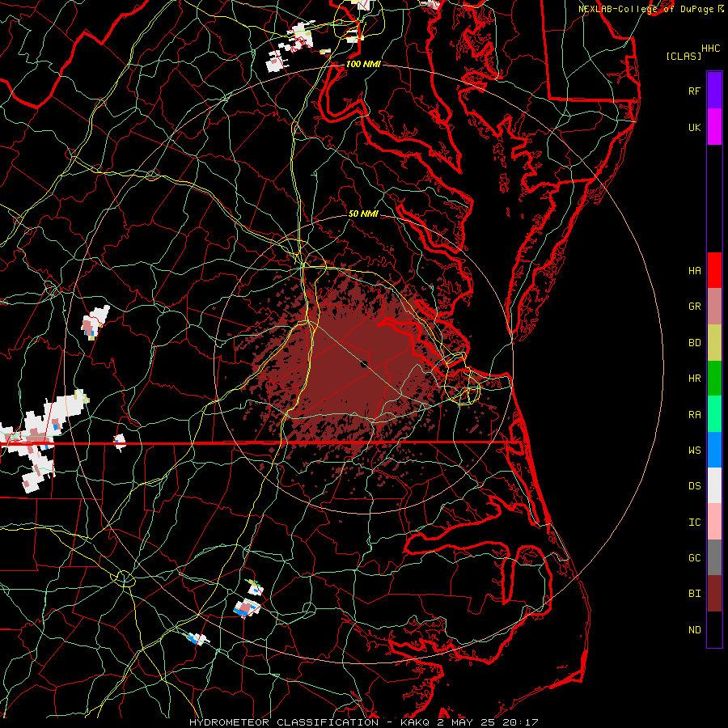Click the 'WS' legend label
This screenshot has height=728, width=728.
point(694,451)
